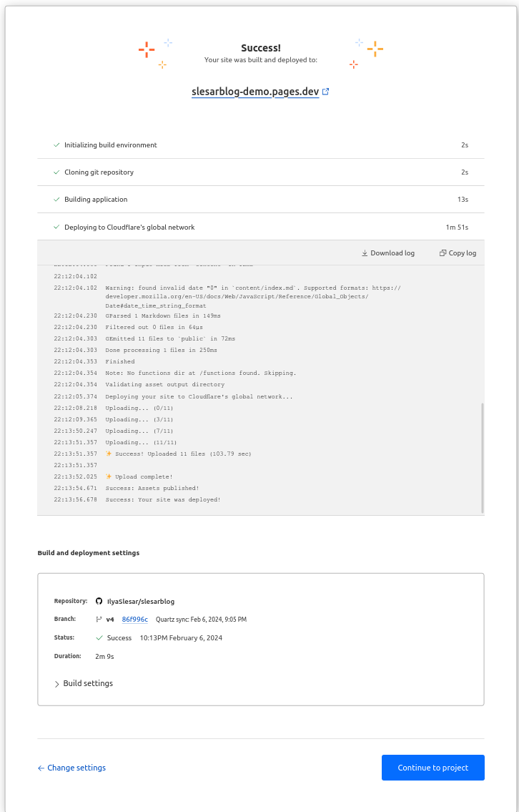Collapse the Deploying to Cloudflare's global network step
This screenshot has height=812, width=519.
click(x=261, y=227)
